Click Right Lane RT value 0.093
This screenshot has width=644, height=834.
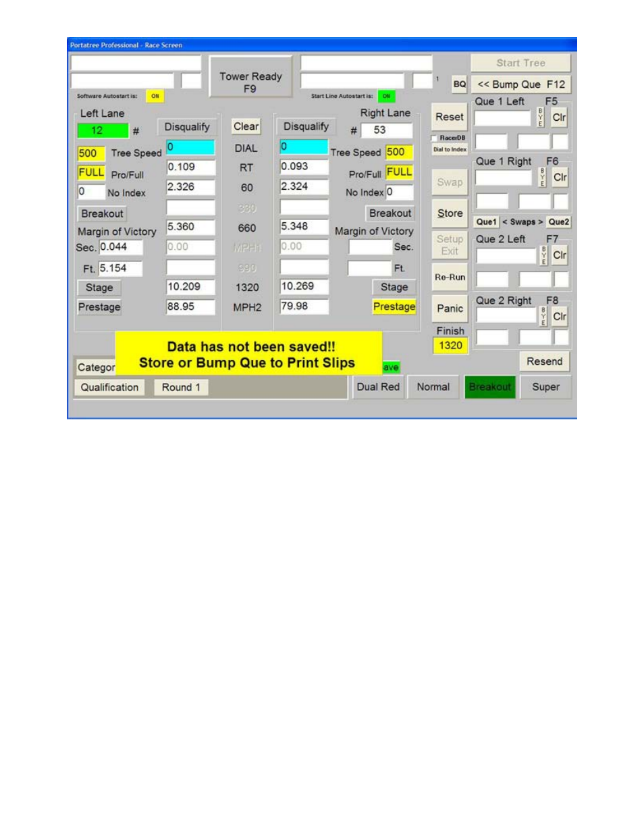click(x=304, y=167)
